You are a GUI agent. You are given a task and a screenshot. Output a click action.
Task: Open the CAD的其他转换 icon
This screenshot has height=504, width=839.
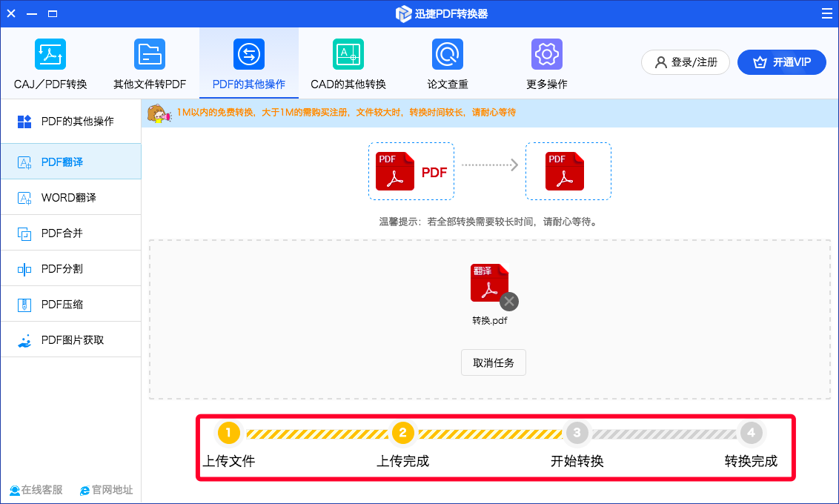pyautogui.click(x=348, y=54)
